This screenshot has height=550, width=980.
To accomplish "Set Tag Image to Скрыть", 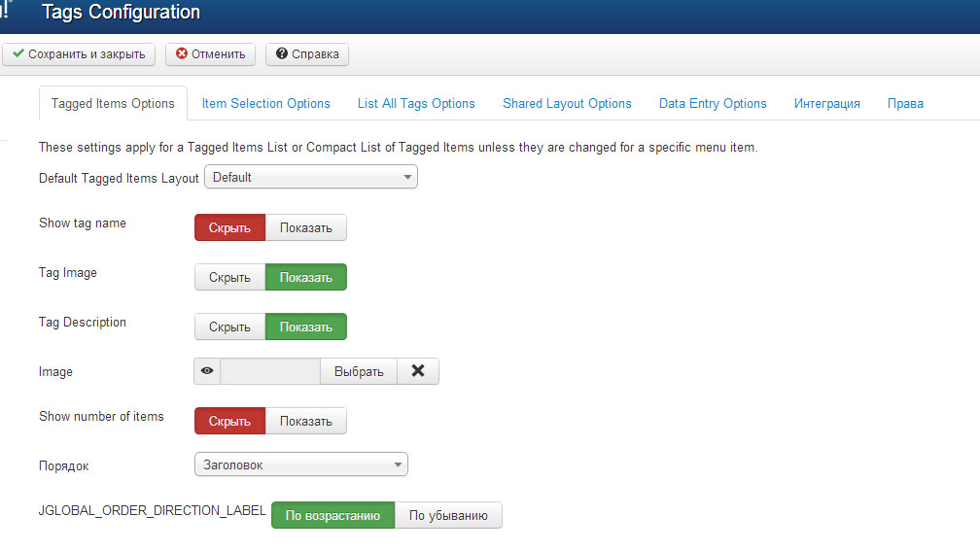I will coord(230,277).
